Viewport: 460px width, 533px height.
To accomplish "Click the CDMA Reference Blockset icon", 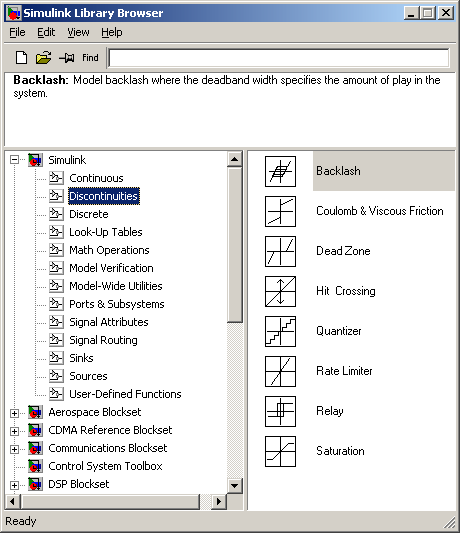I will click(x=35, y=430).
